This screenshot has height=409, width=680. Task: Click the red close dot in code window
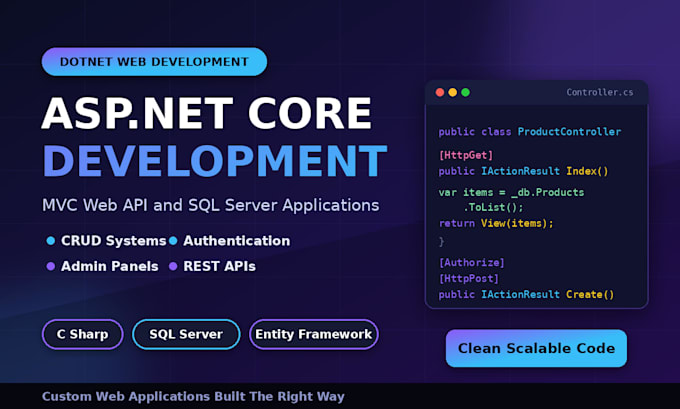coord(440,92)
